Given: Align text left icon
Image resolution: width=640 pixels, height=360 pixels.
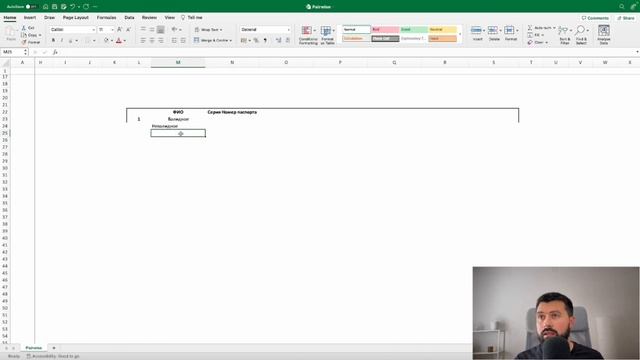Looking at the screenshot, I should click(143, 40).
